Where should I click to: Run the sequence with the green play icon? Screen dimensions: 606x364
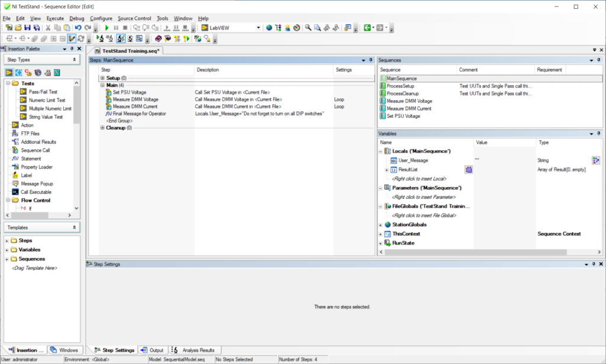click(x=107, y=28)
